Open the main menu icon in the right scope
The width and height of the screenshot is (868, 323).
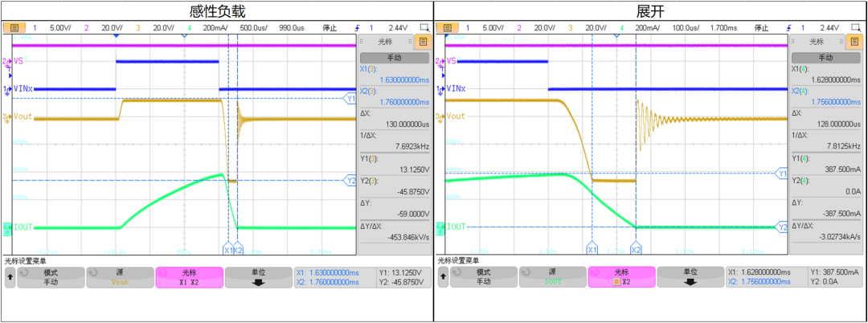click(448, 27)
